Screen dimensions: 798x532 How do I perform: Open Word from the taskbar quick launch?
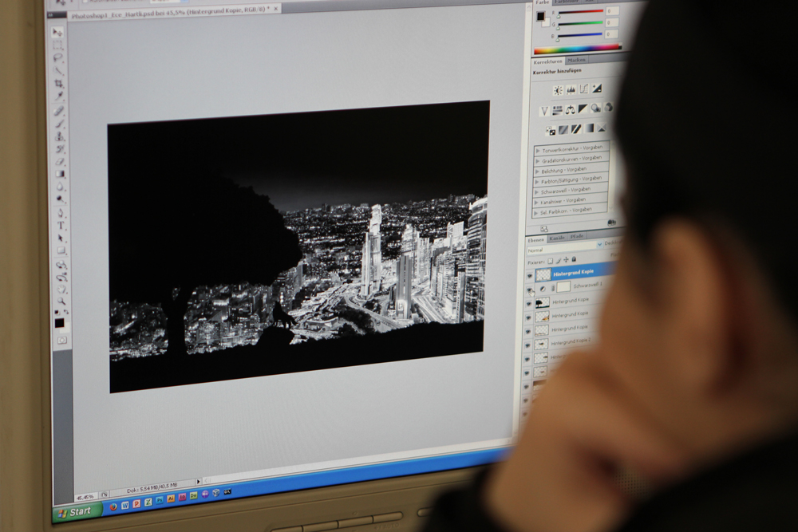pyautogui.click(x=124, y=505)
